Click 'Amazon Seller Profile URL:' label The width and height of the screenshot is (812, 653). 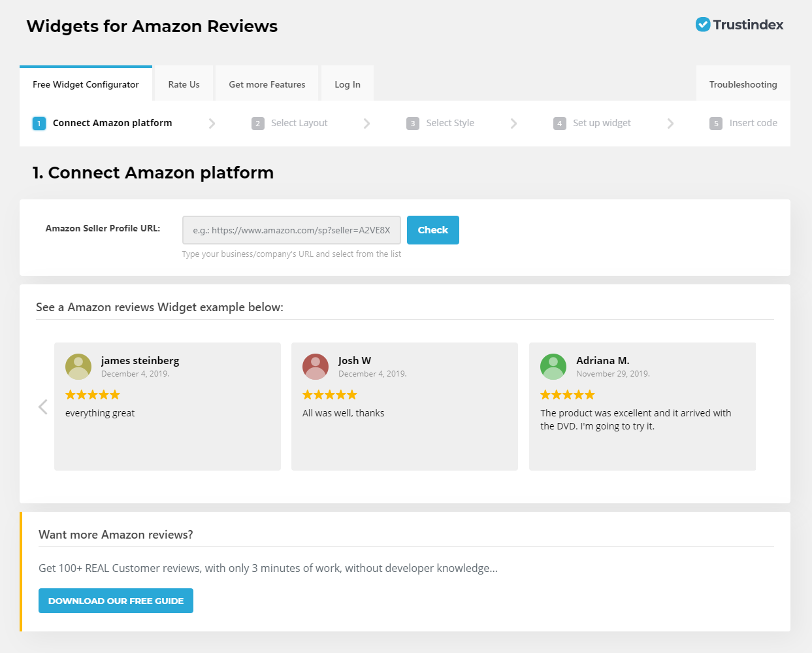pyautogui.click(x=103, y=228)
